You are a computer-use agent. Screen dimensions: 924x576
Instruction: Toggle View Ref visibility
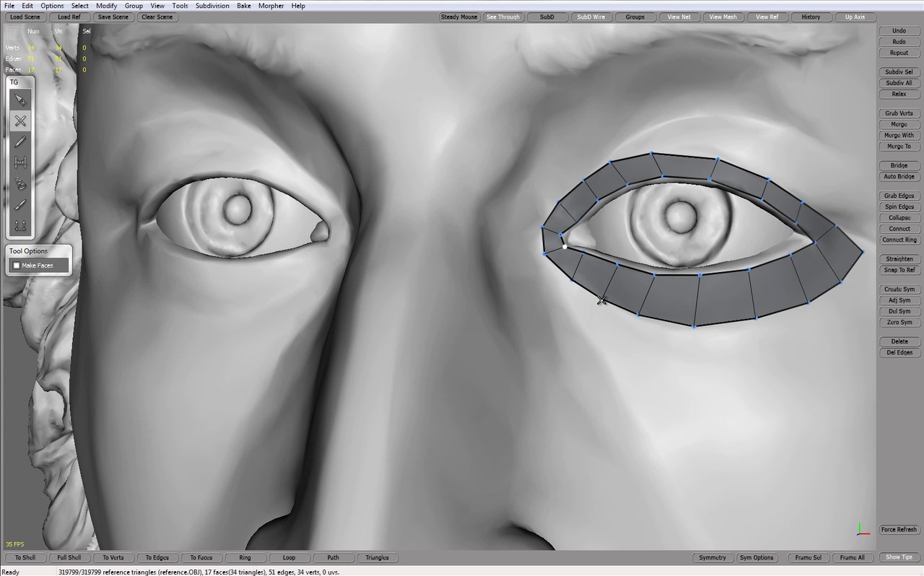pos(767,17)
